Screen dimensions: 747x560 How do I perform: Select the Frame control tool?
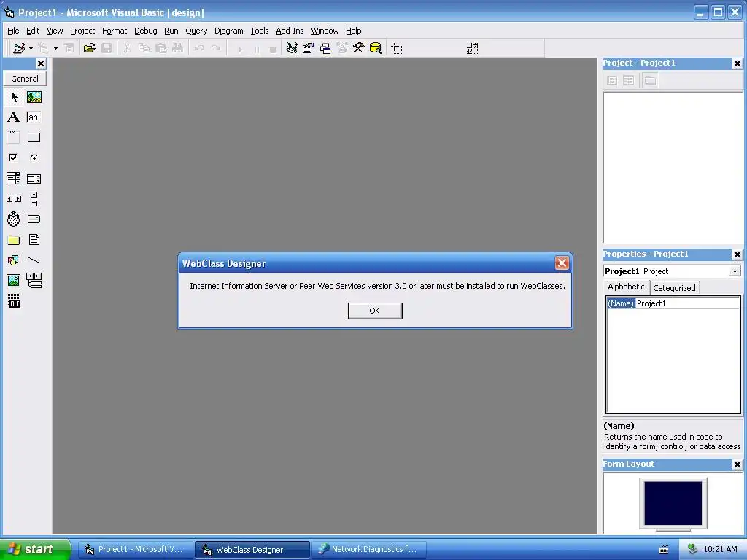click(x=14, y=137)
